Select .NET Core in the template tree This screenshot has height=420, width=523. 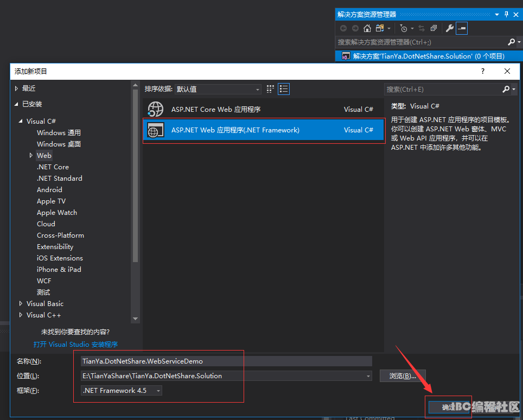[53, 167]
